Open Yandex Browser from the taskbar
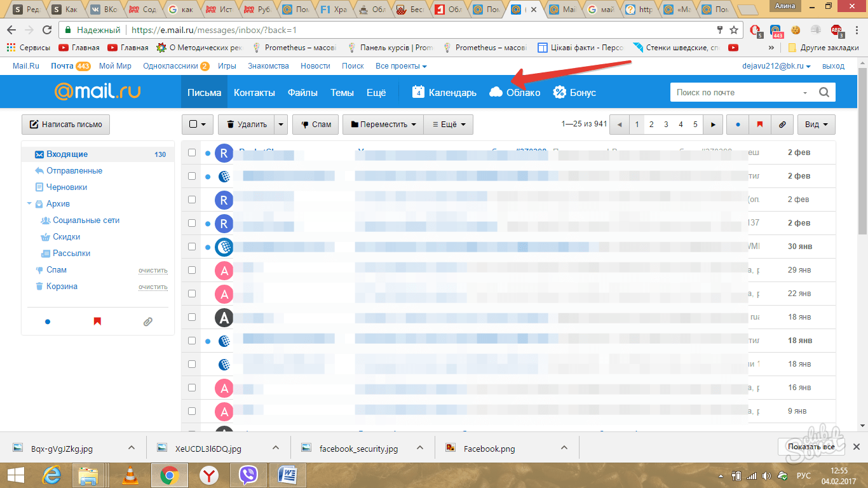The image size is (868, 488). click(208, 475)
